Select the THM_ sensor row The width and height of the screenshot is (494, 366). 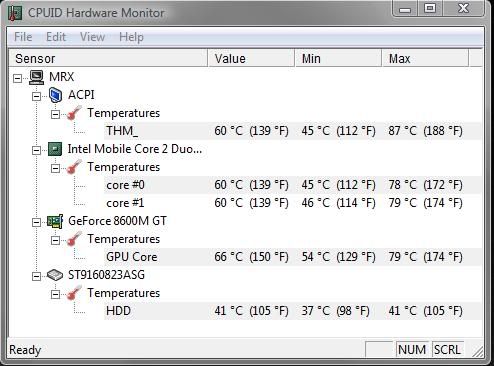pyautogui.click(x=293, y=131)
